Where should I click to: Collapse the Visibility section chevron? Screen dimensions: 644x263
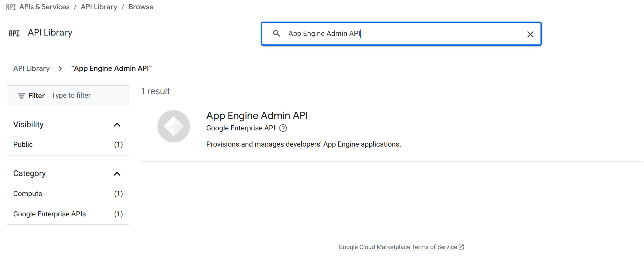click(117, 125)
